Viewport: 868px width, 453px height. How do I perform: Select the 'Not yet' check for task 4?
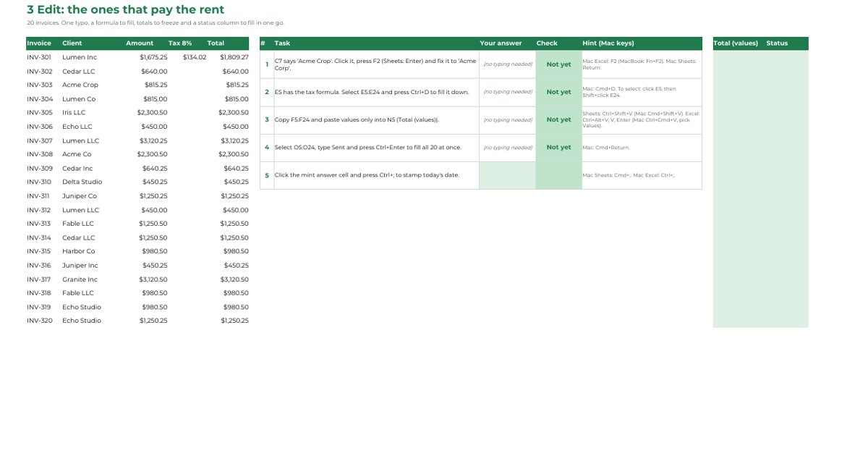pyautogui.click(x=558, y=148)
